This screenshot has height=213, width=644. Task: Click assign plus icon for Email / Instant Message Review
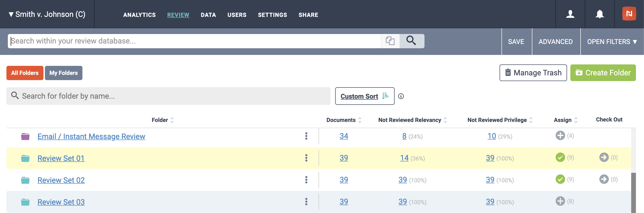coord(560,136)
